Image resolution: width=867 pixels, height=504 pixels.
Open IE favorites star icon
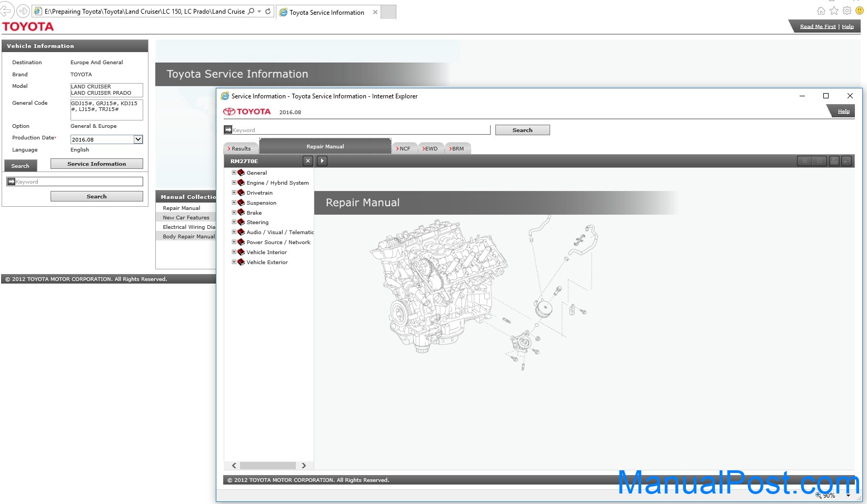834,11
